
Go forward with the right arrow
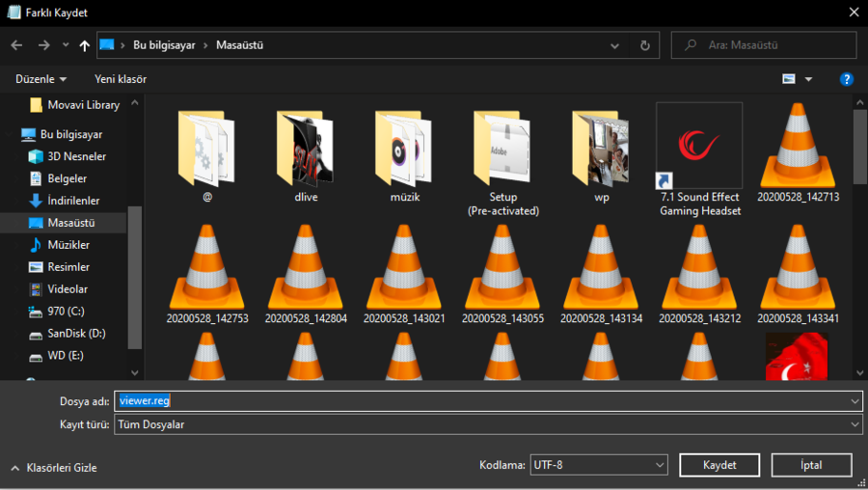click(43, 45)
